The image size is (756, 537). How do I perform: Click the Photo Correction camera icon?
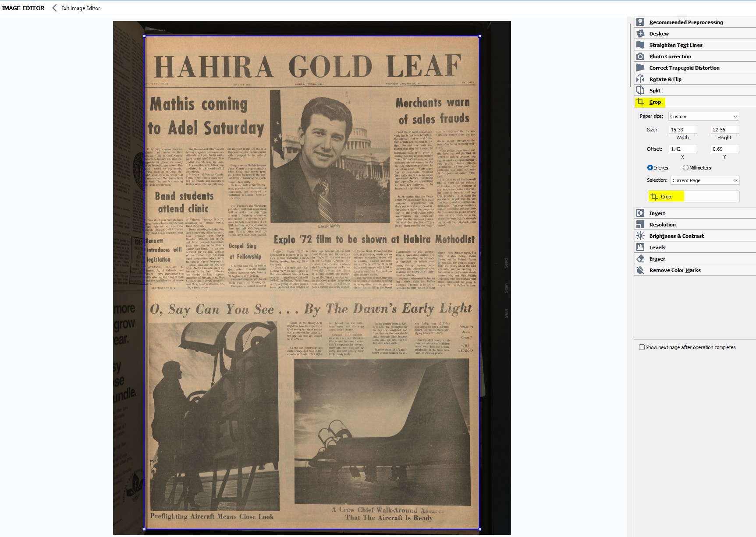pos(640,56)
